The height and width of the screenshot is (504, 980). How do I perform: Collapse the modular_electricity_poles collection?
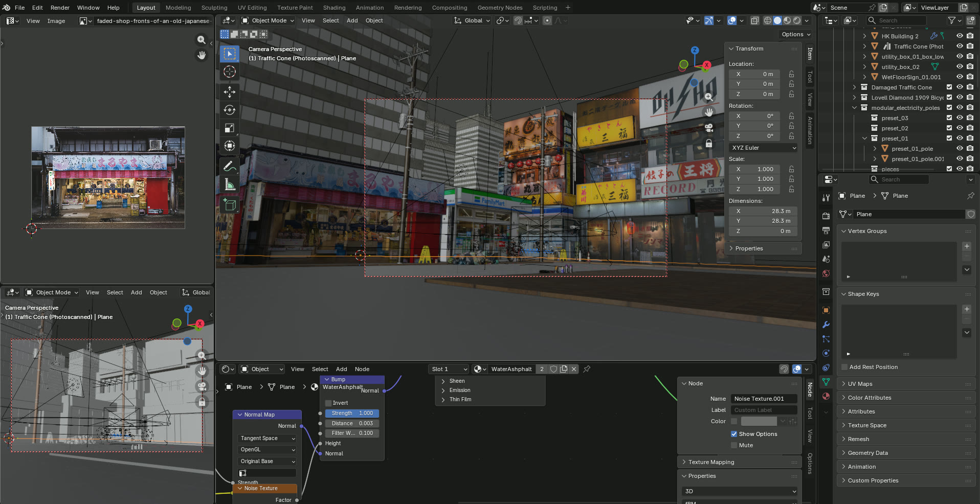[854, 108]
